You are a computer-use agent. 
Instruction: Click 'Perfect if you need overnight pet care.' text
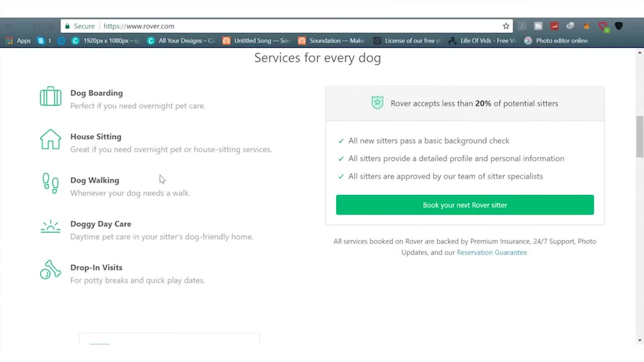coord(138,106)
